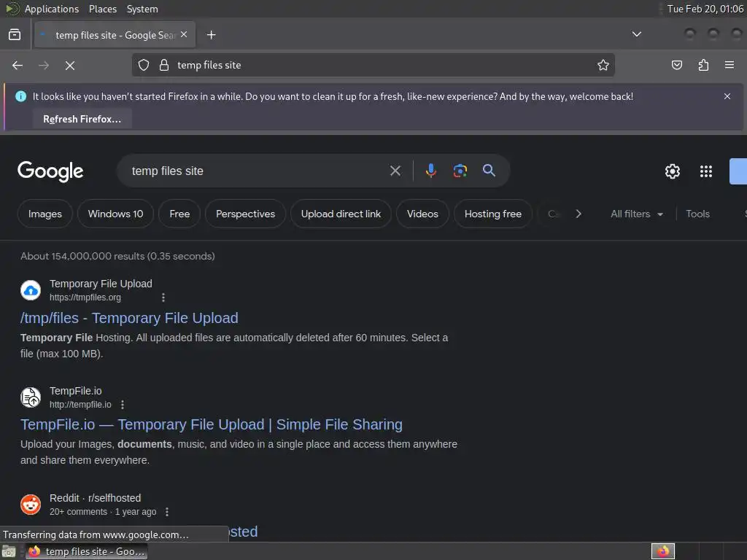747x560 pixels.
Task: Click the Reddit result favicon
Action: (x=31, y=505)
